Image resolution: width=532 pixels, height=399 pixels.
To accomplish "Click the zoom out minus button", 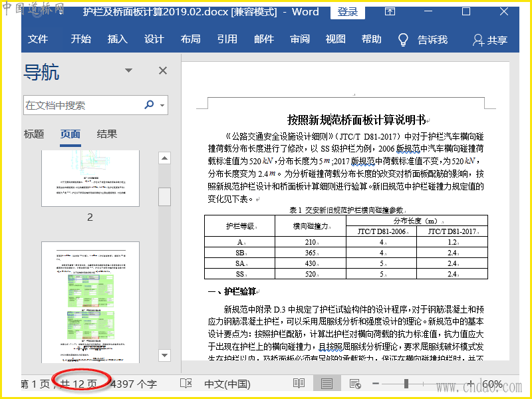I will 376,384.
